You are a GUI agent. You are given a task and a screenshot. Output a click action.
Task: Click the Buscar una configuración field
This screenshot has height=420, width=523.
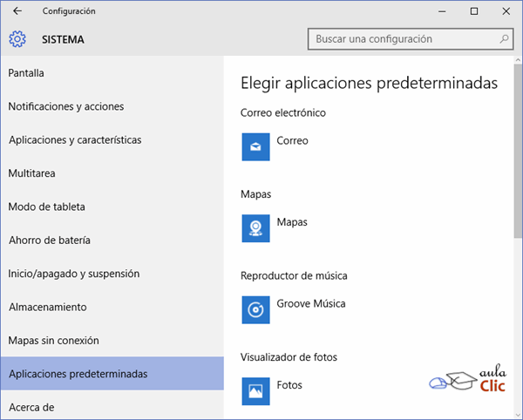coord(411,39)
